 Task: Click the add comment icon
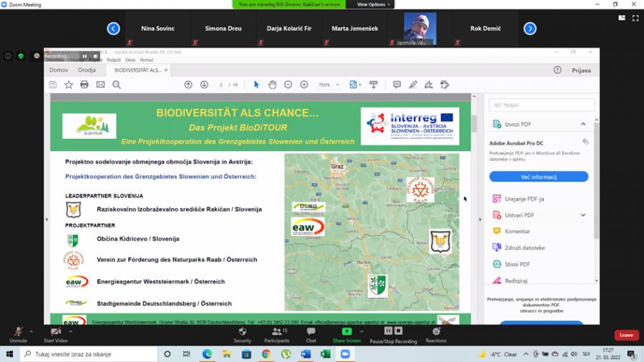tap(396, 84)
